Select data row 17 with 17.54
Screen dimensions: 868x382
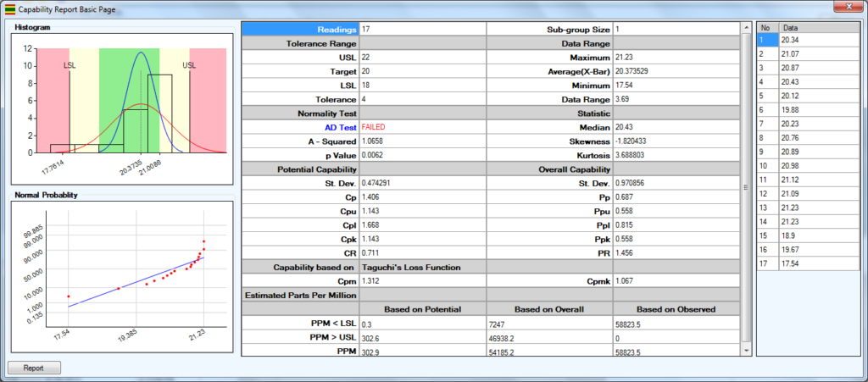[x=808, y=263]
